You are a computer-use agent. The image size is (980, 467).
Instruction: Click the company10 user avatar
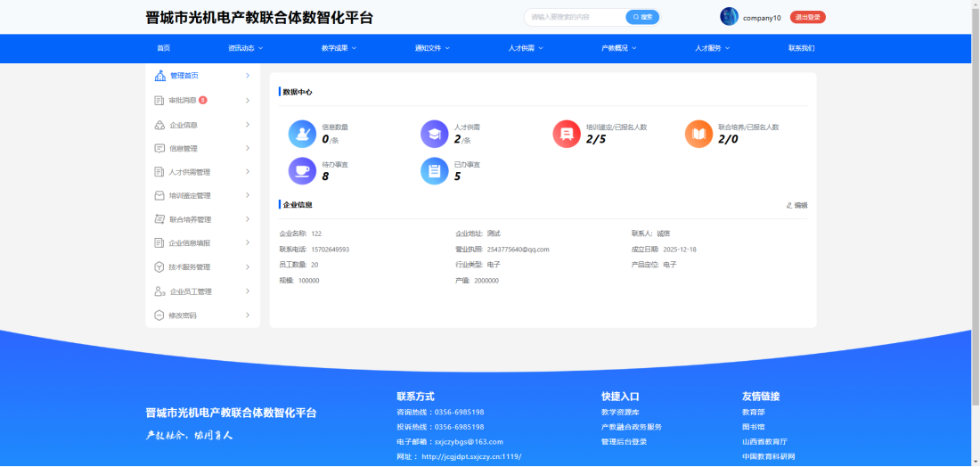[x=729, y=17]
